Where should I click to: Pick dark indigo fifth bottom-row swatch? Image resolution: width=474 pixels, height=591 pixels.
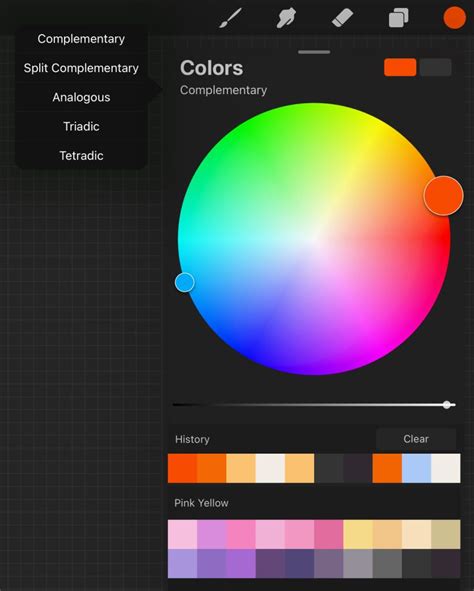(x=299, y=564)
